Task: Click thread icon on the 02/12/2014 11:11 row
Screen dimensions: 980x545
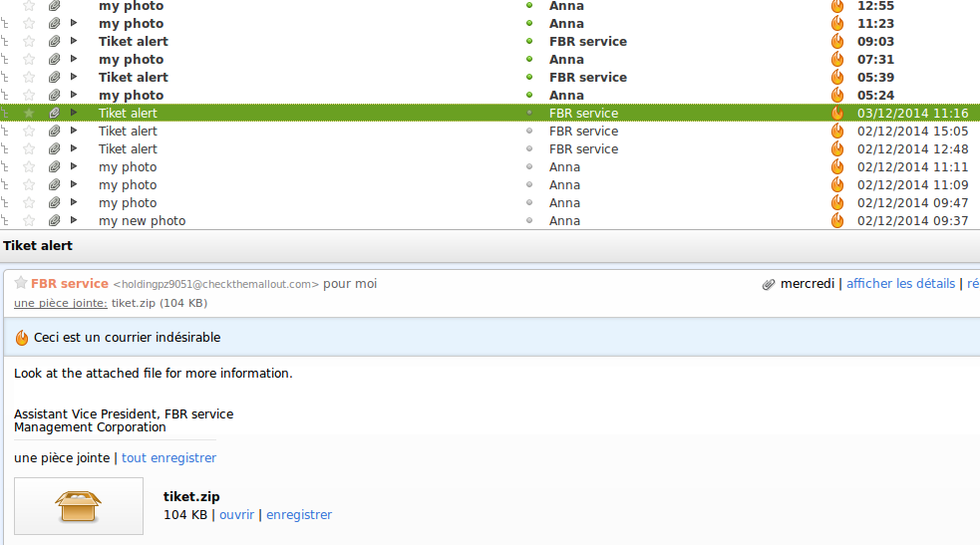Action: pyautogui.click(x=5, y=167)
